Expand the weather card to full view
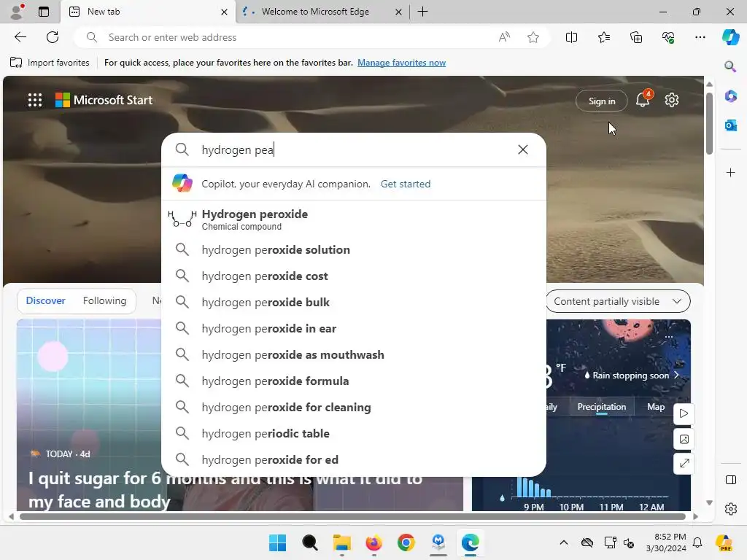This screenshot has width=747, height=560. [x=684, y=463]
